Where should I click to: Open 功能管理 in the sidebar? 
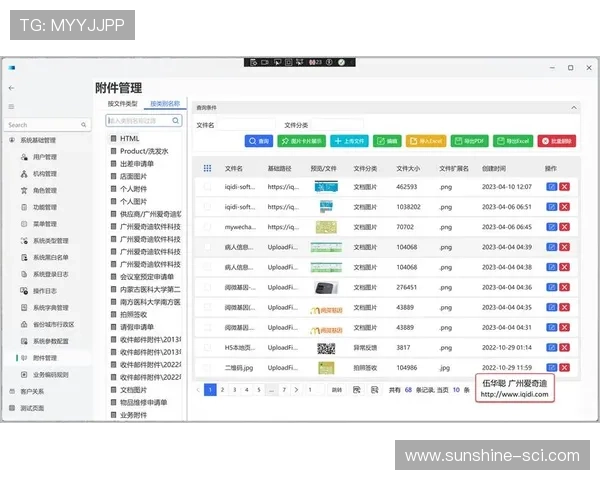pyautogui.click(x=44, y=207)
